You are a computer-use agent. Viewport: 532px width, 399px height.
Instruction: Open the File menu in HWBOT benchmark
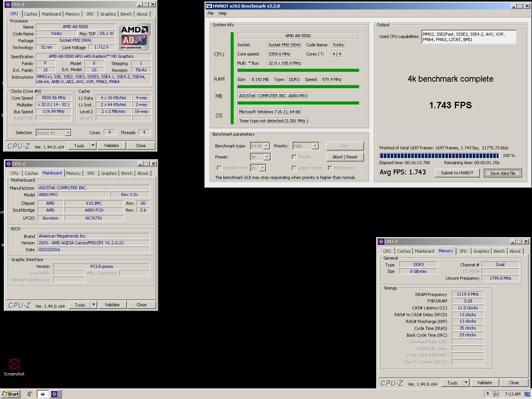pos(211,13)
